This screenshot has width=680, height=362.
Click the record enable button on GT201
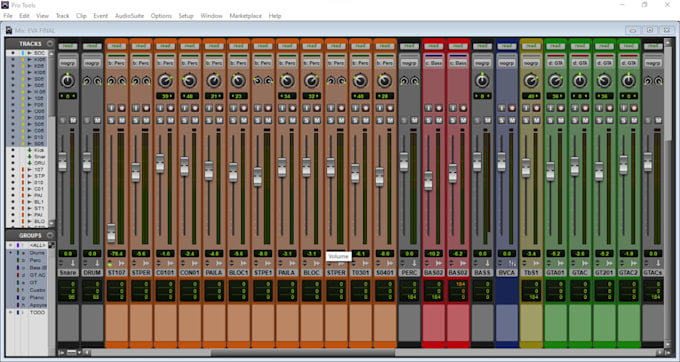pyautogui.click(x=609, y=108)
